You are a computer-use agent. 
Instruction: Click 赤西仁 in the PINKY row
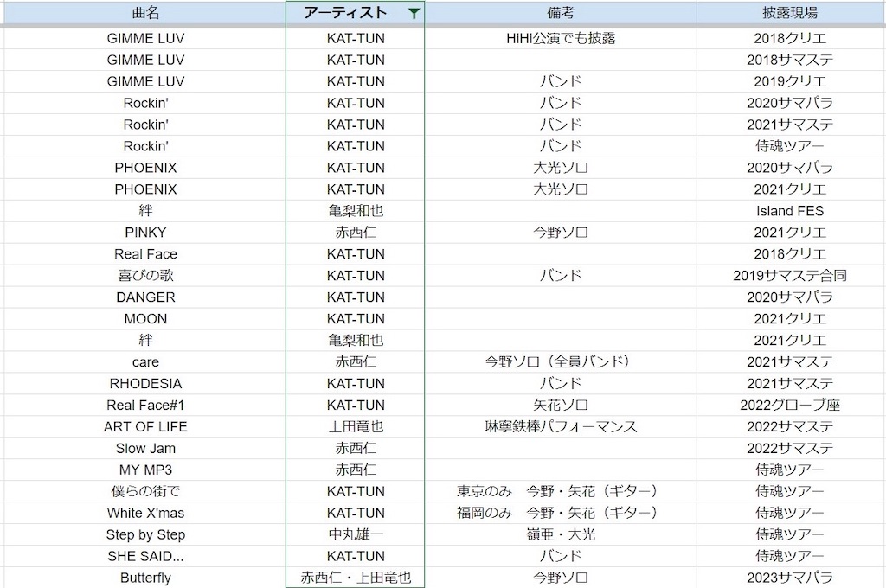click(x=356, y=232)
